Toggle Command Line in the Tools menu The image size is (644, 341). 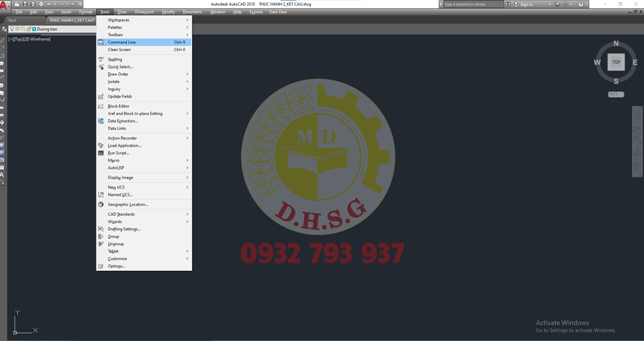point(144,42)
